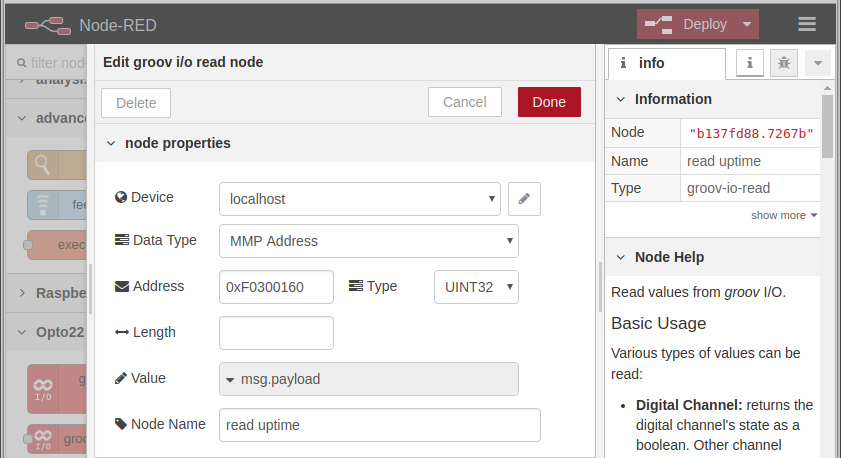Open the debug bug icon tab
Viewport: 841px width, 458px height.
(x=784, y=63)
